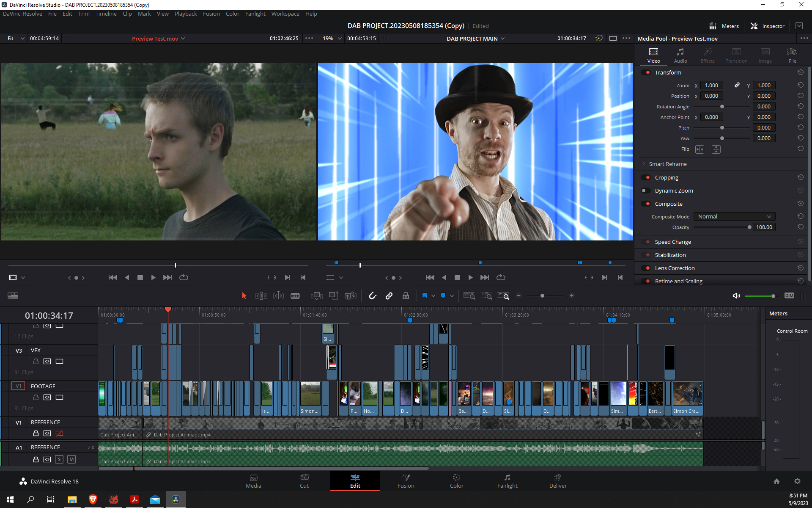Toggle the Lens Correction switch
This screenshot has height=508, width=812.
[x=646, y=268]
